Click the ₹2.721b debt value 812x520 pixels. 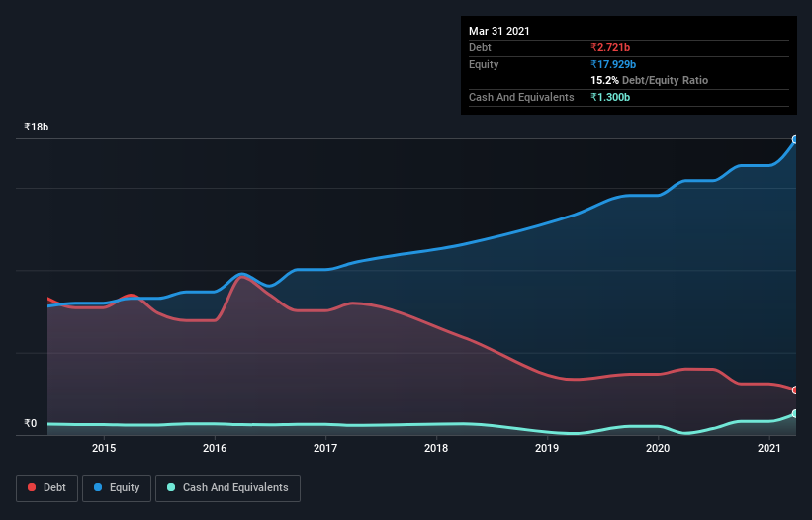(610, 47)
